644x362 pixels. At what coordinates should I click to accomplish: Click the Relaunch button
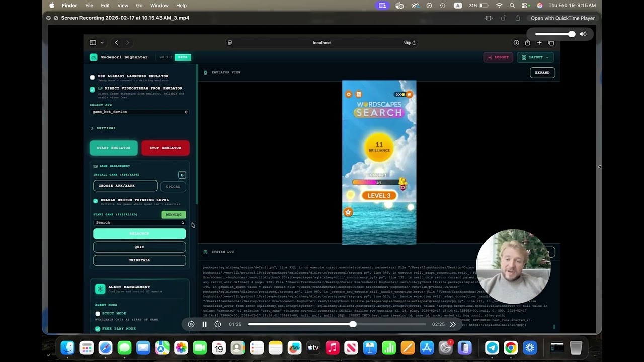tap(139, 234)
